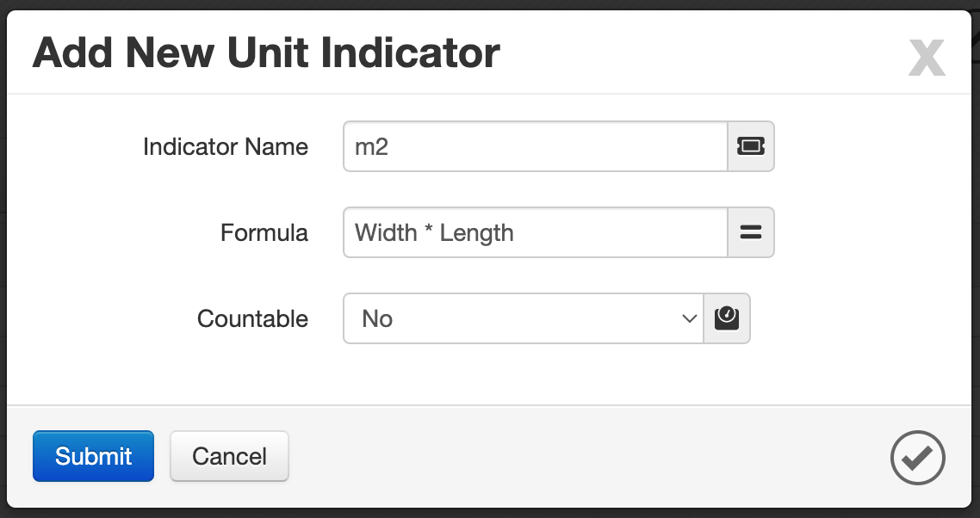The height and width of the screenshot is (518, 980).
Task: Click the Add New Unit Indicator title
Action: [266, 52]
